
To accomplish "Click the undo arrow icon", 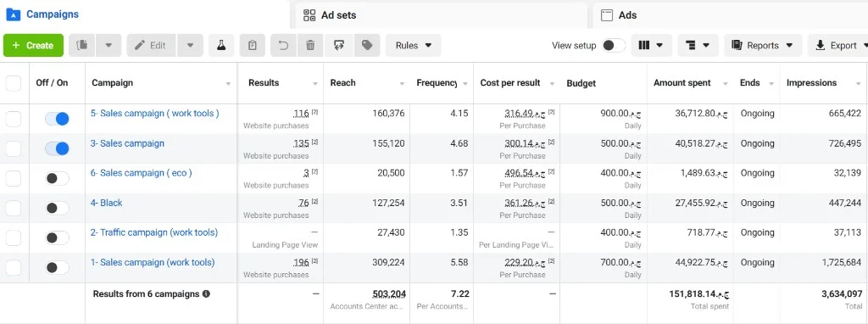I will pyautogui.click(x=283, y=46).
